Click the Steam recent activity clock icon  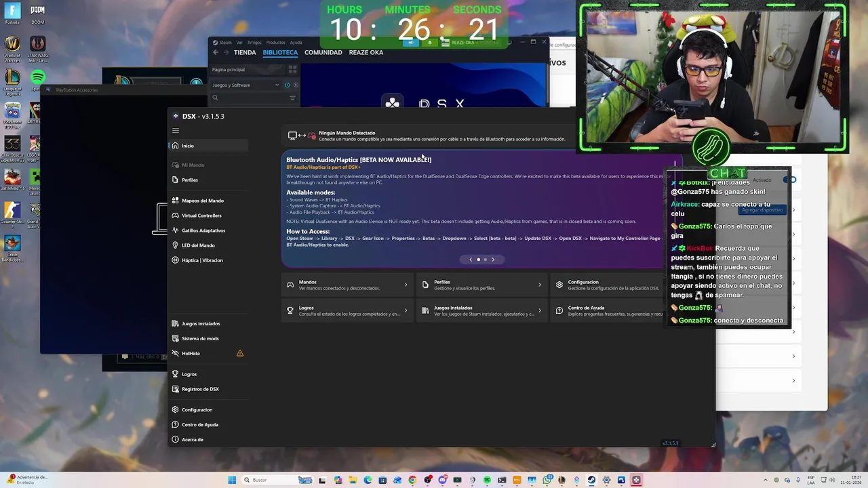pos(288,85)
